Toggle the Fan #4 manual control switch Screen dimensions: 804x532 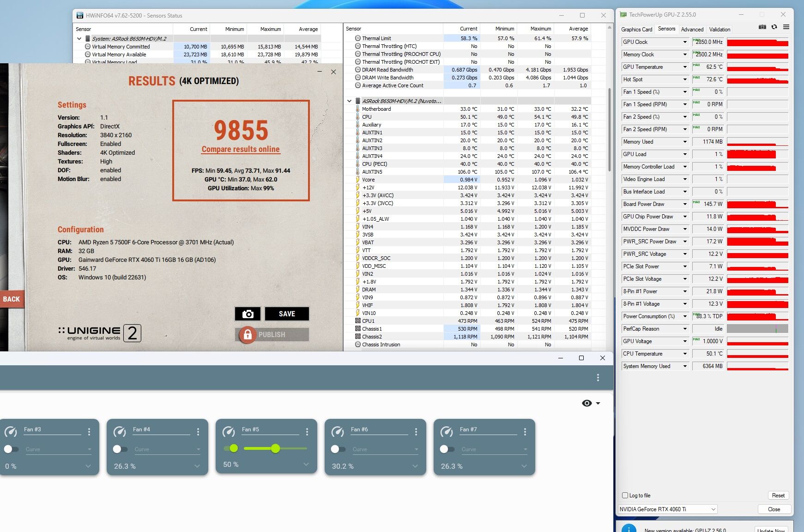pos(120,449)
